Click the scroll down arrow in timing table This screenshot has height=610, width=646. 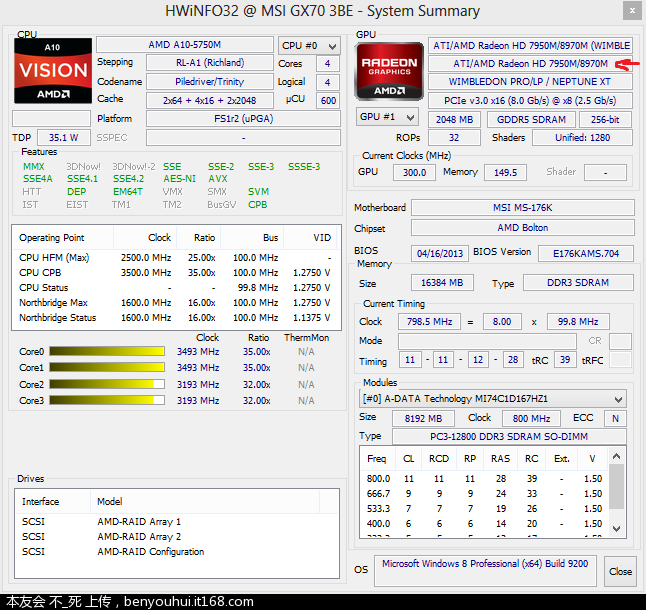(x=616, y=528)
